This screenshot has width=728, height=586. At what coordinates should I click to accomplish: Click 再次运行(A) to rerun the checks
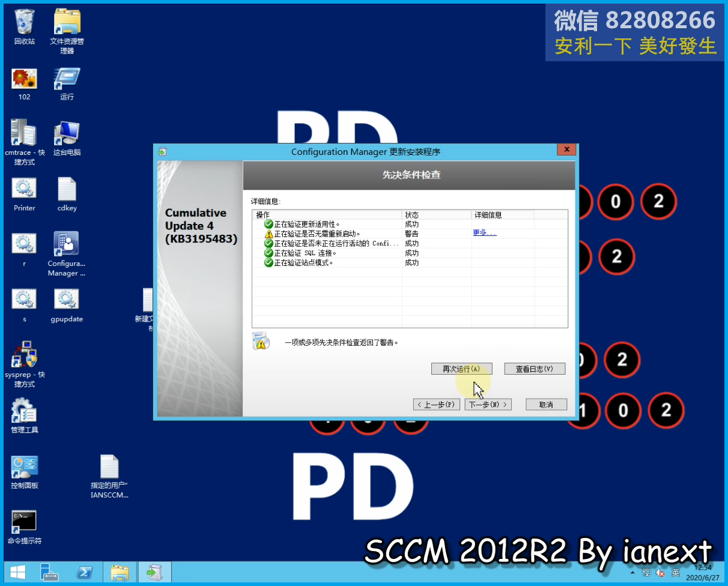click(462, 369)
